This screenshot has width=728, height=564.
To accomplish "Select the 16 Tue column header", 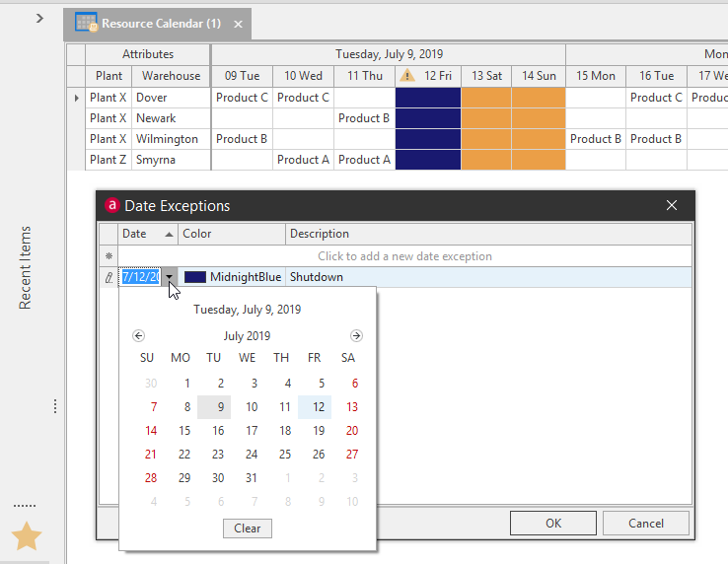I will click(657, 76).
